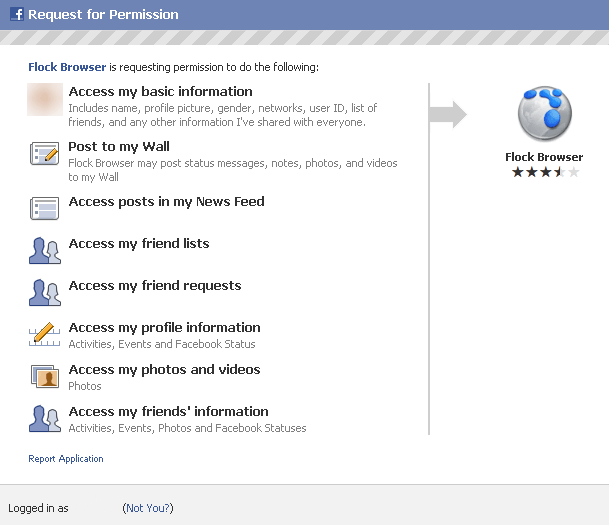Click Access my photos and videos heading

pyautogui.click(x=164, y=370)
